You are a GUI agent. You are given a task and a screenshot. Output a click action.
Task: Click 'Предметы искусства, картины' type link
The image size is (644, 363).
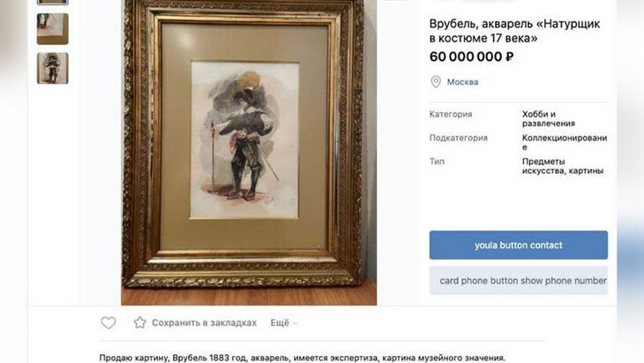[562, 166]
